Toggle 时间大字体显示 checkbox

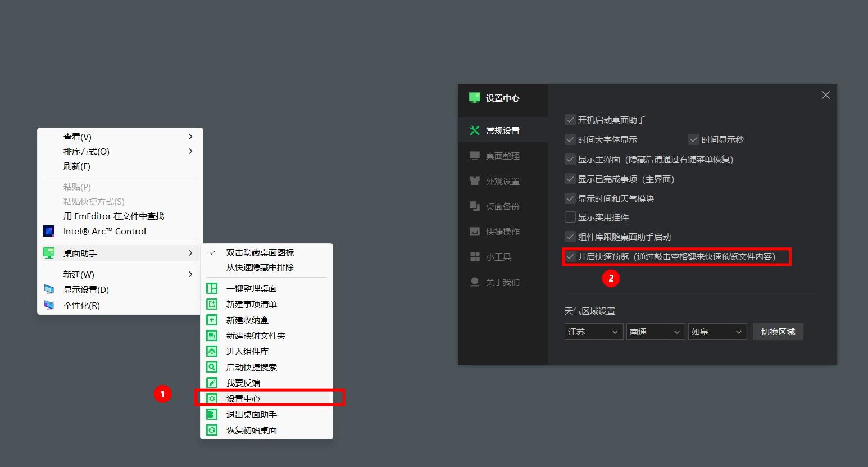570,139
